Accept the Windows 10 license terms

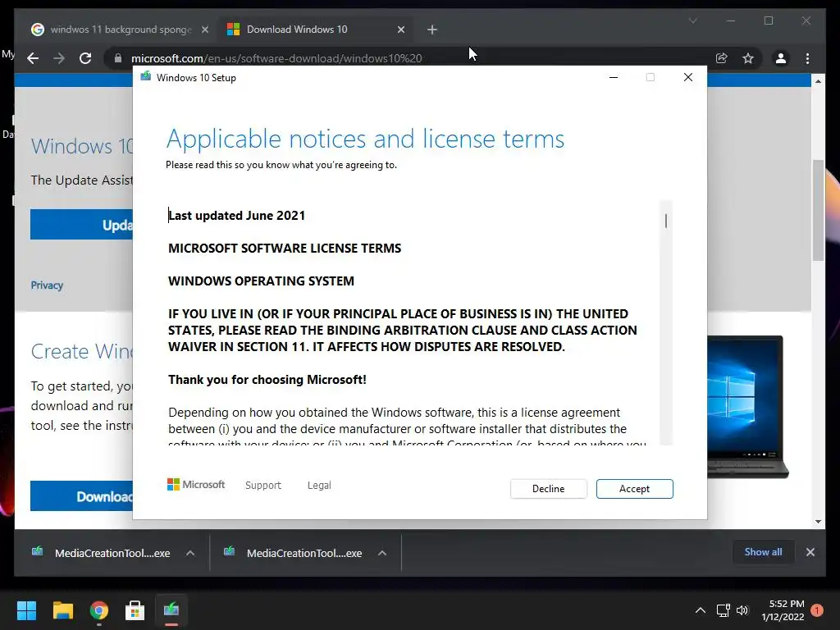pos(634,489)
